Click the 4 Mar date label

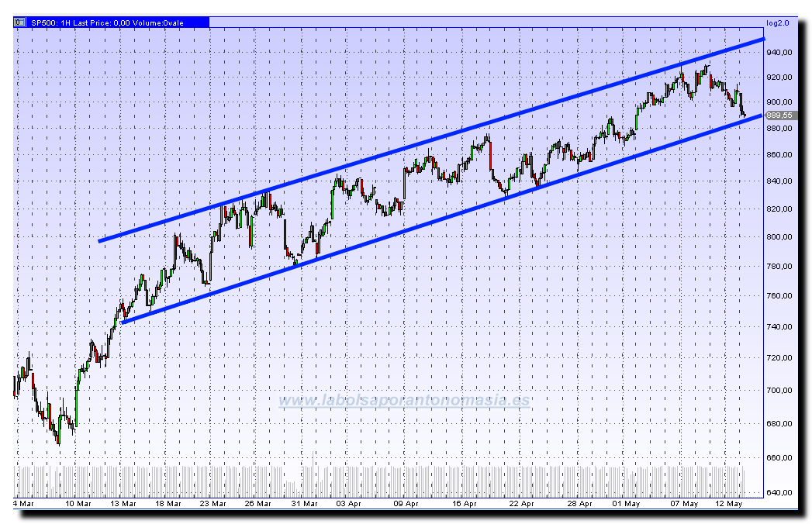pos(23,503)
